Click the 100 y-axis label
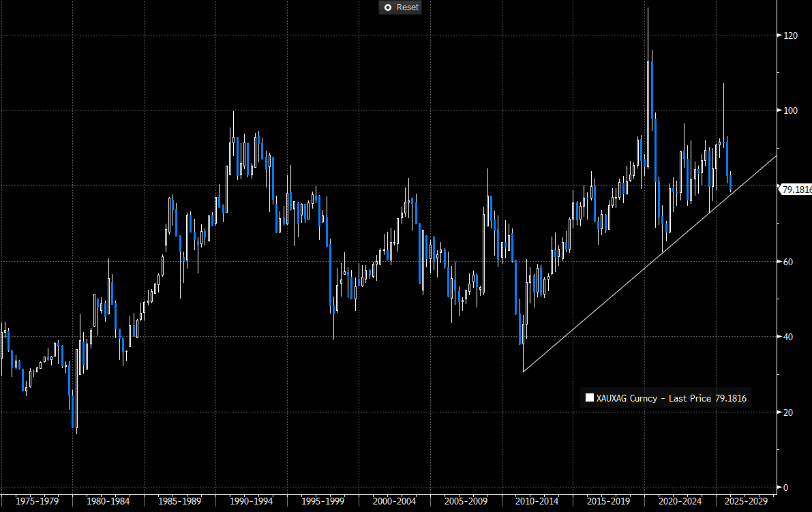The width and height of the screenshot is (812, 512). tap(790, 111)
